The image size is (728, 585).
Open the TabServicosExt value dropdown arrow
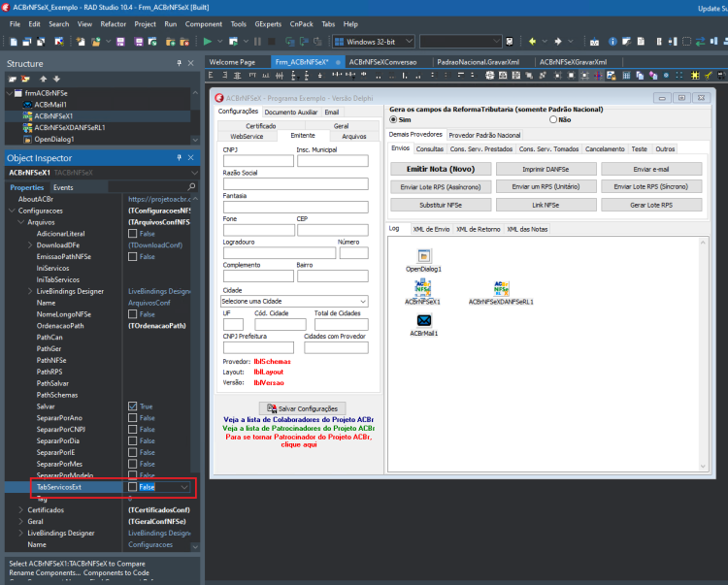[x=184, y=487]
